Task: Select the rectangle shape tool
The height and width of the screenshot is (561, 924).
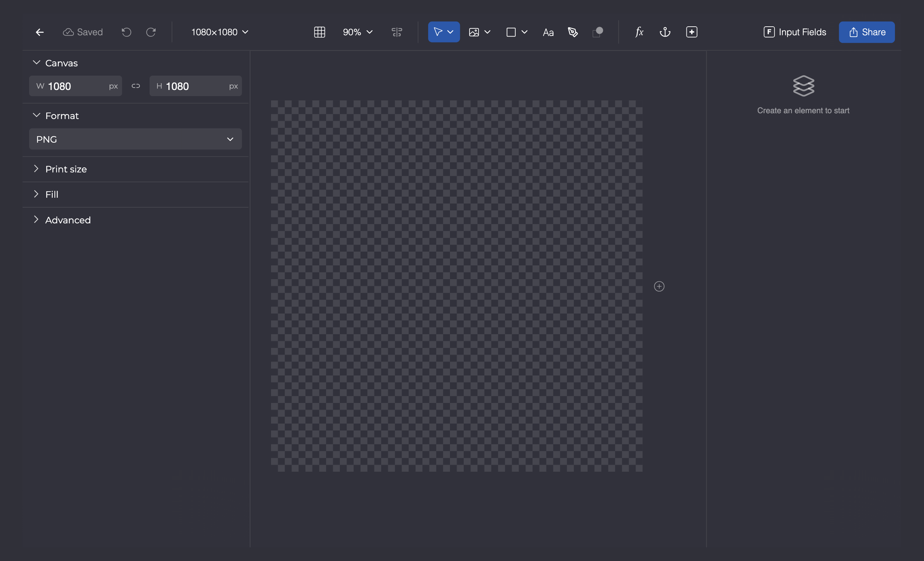Action: tap(511, 32)
